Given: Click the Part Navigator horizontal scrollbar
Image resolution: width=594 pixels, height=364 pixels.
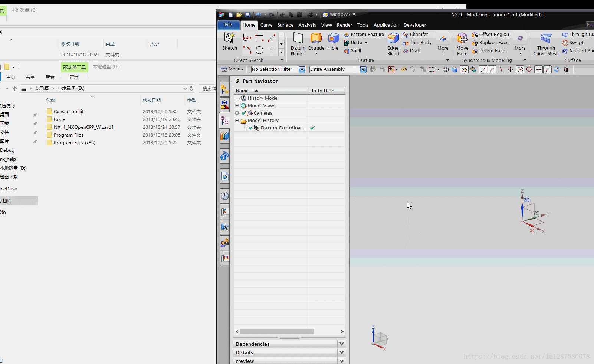Looking at the screenshot, I should tap(277, 331).
